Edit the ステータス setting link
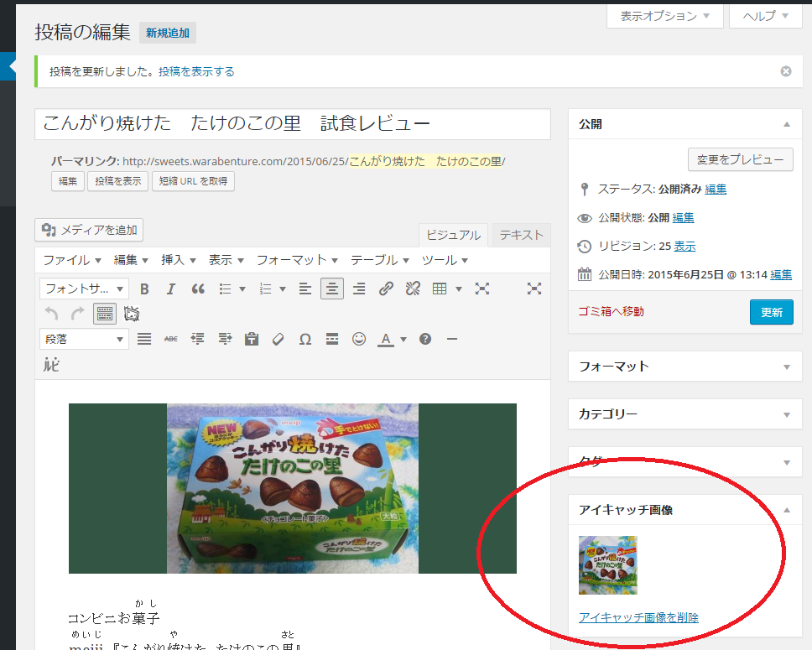 coord(716,189)
